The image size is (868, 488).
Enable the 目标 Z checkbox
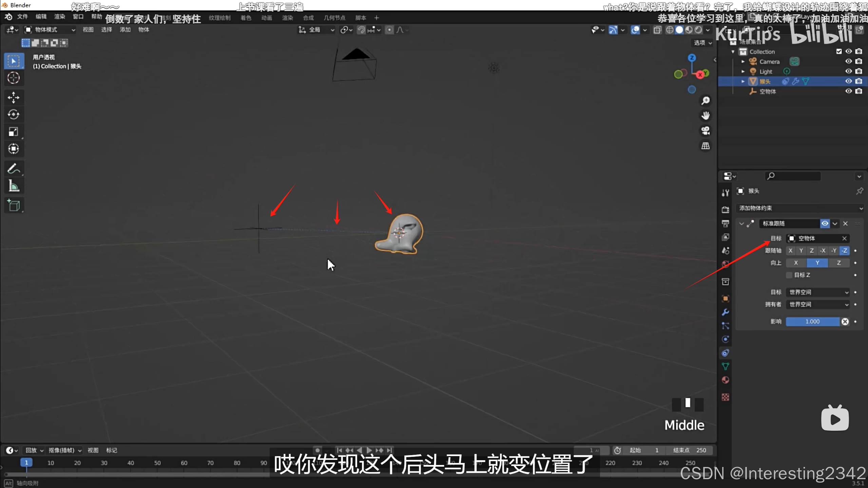[x=789, y=275]
